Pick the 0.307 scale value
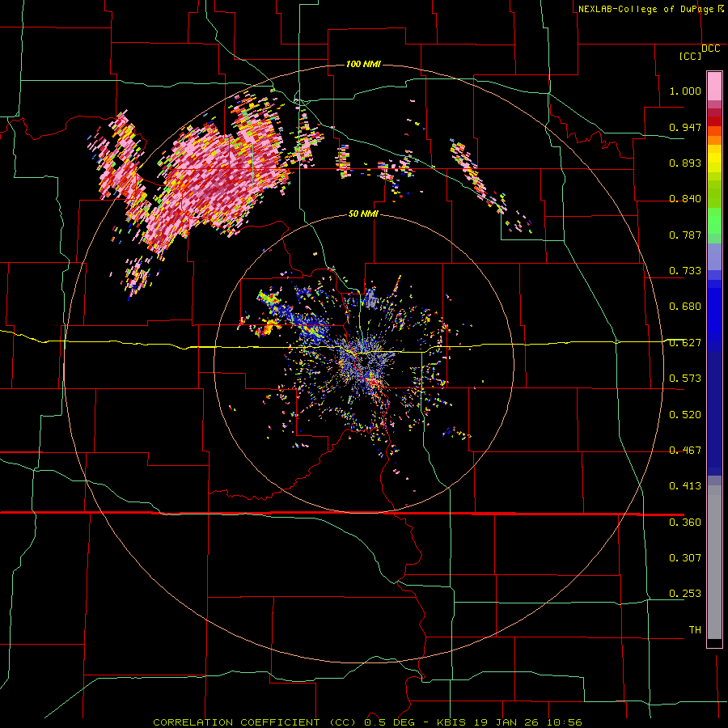Viewport: 728px width, 728px height. pos(685,558)
